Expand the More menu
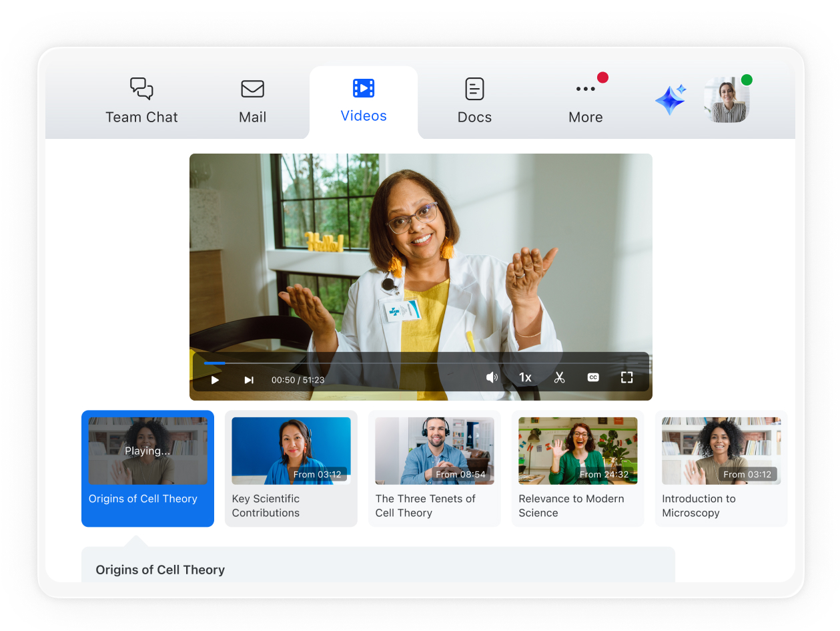This screenshot has height=631, width=840. [x=585, y=101]
